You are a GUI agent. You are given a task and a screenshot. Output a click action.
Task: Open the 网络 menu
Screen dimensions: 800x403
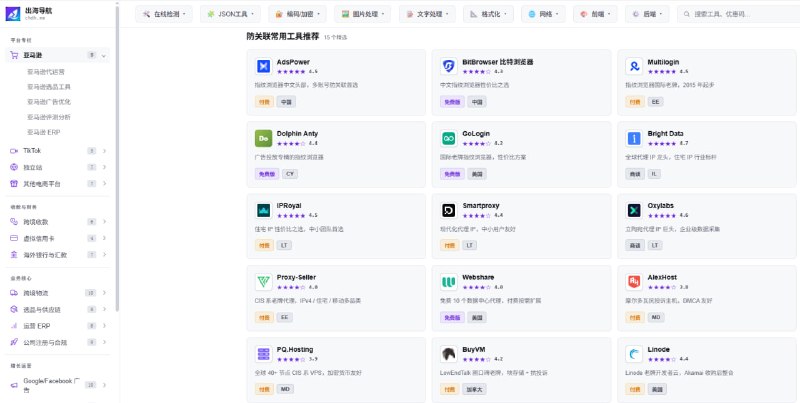543,14
